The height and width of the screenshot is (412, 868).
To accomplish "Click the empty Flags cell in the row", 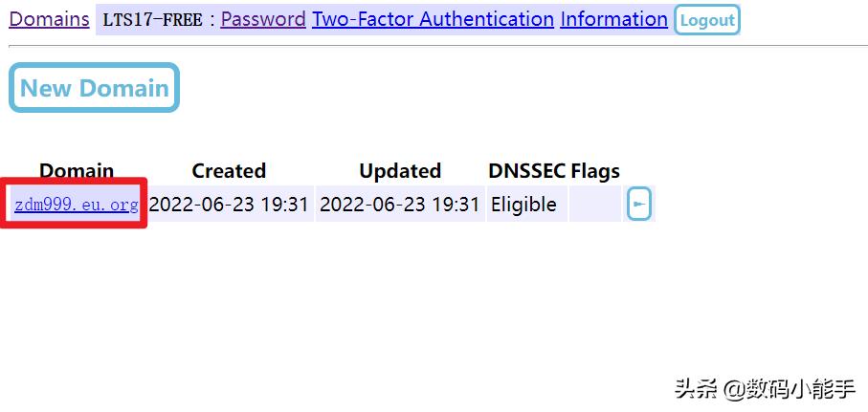I will (x=595, y=205).
